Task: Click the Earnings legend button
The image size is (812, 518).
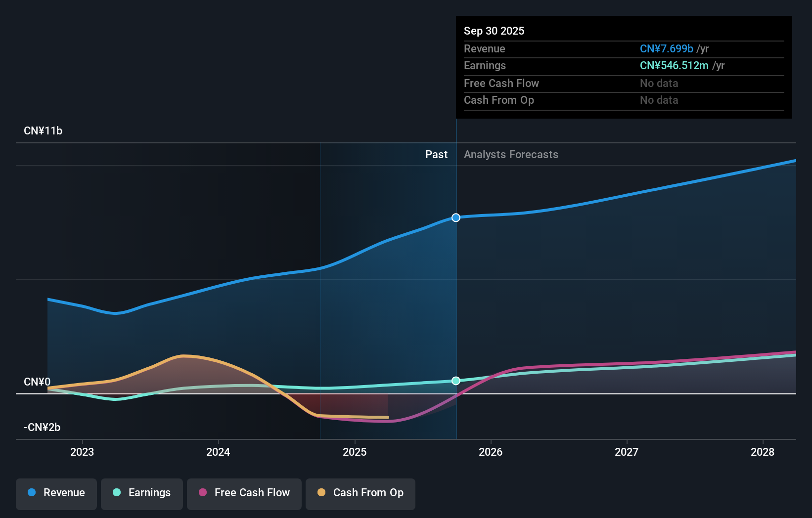Action: 142,493
